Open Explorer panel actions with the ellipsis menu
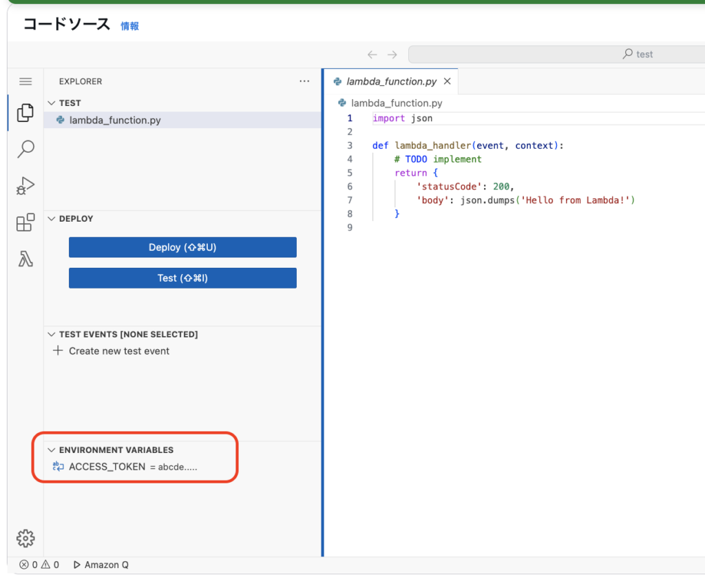The image size is (705, 588). (304, 81)
